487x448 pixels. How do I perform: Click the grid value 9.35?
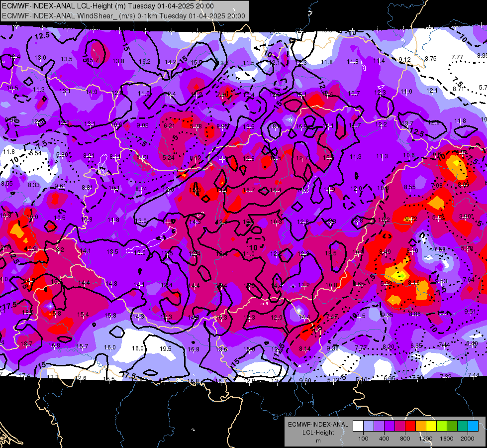[x=388, y=315]
